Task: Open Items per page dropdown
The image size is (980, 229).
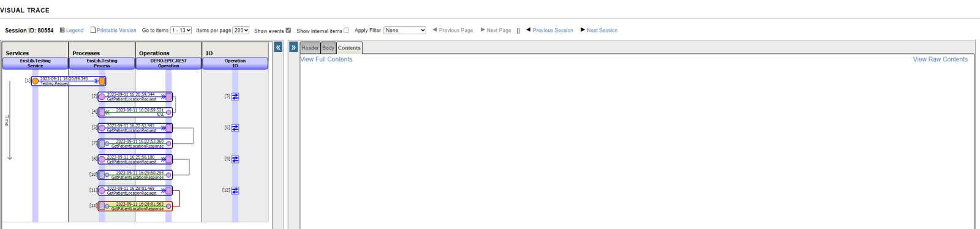Action: coord(241,30)
